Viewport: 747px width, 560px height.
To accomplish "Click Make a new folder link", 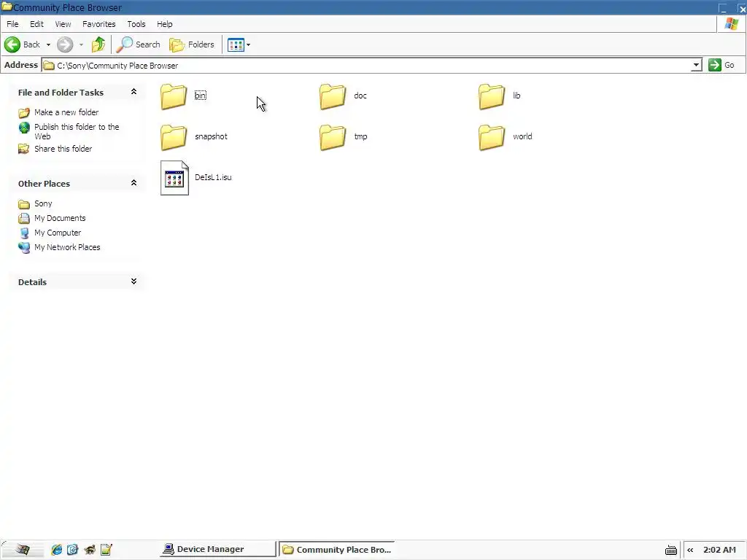I will point(66,112).
